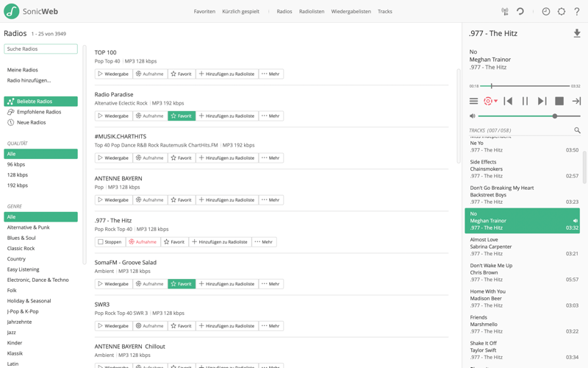
Task: Open the Radiolisten tab
Action: tap(312, 12)
